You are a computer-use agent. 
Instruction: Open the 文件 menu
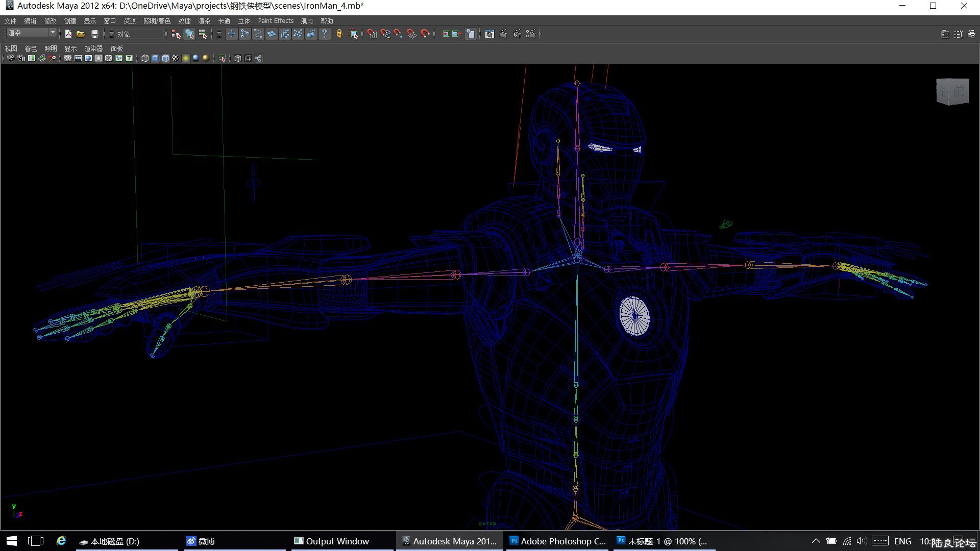coord(10,21)
